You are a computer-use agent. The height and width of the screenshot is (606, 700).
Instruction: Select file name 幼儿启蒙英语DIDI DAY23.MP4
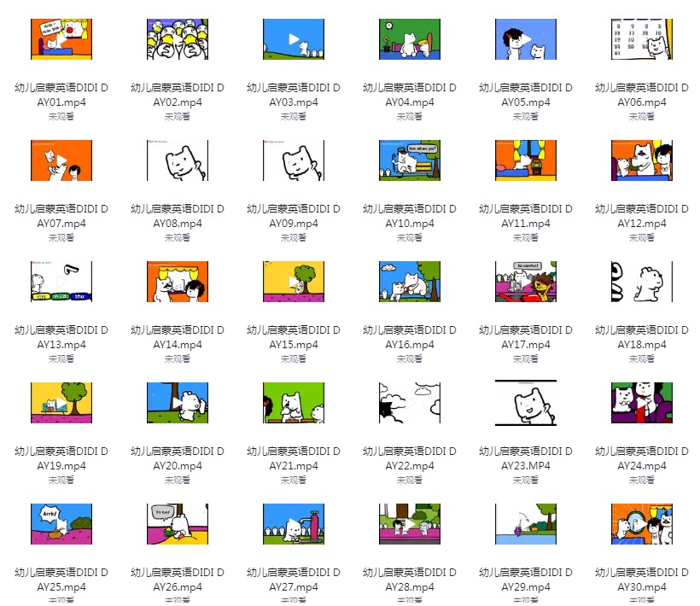point(526,458)
